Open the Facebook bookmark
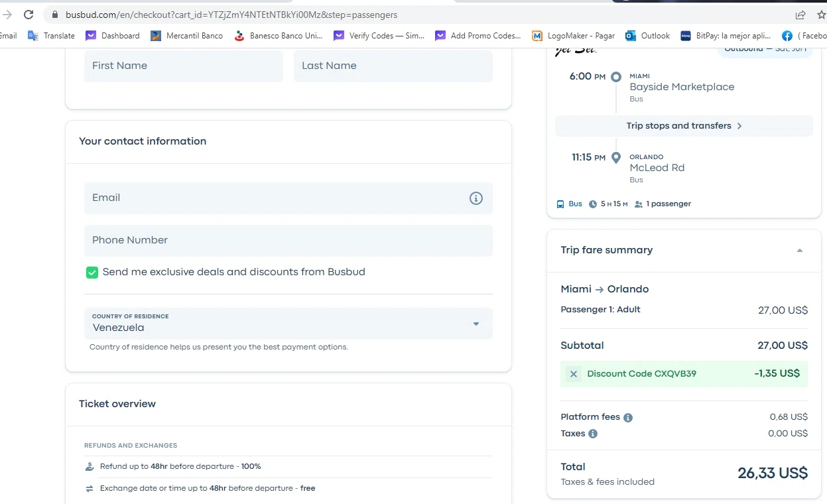The width and height of the screenshot is (827, 504). click(804, 36)
